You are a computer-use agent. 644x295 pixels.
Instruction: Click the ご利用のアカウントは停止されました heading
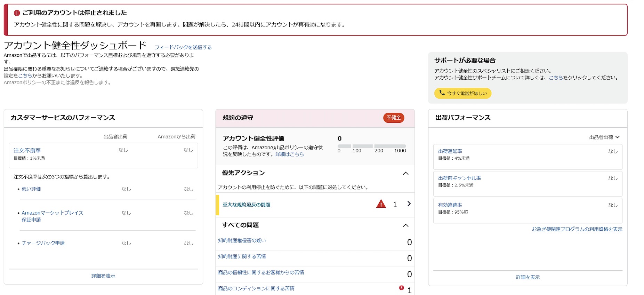(75, 13)
